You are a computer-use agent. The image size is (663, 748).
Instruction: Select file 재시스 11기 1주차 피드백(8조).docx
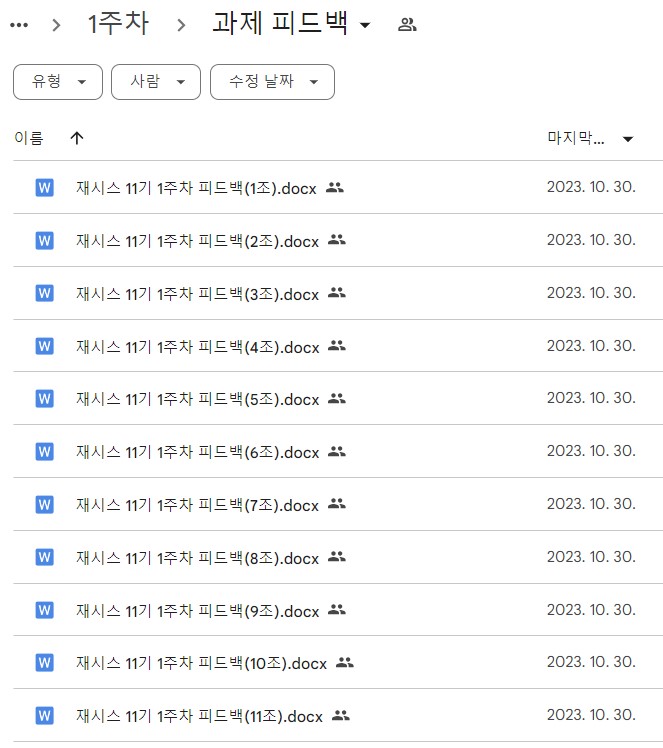tap(197, 557)
